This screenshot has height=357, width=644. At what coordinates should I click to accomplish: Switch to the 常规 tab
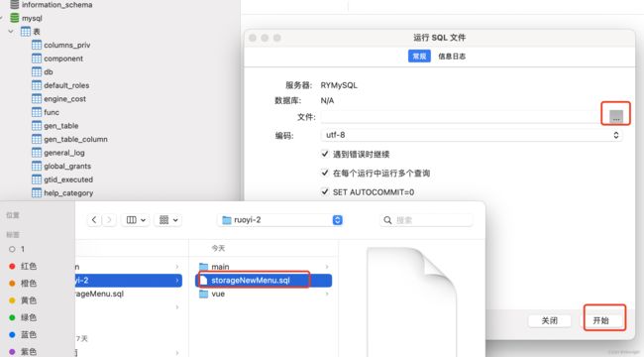pos(419,56)
